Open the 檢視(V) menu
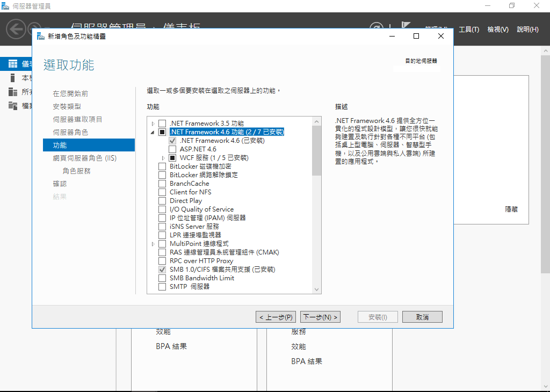This screenshot has height=392, width=550. [x=497, y=30]
